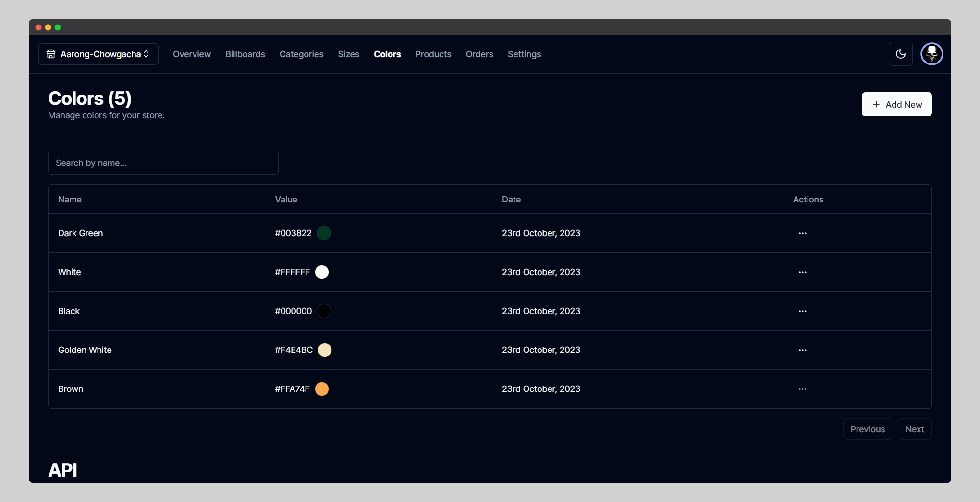The height and width of the screenshot is (502, 980).
Task: Open the Aarong-Chowgacha store switcher
Action: 98,54
